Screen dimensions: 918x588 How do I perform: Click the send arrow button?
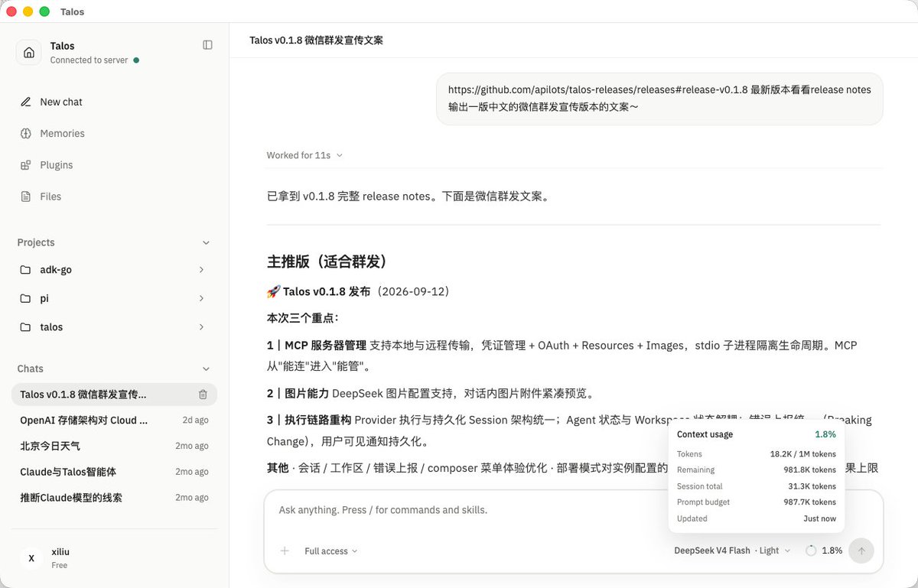(x=861, y=551)
